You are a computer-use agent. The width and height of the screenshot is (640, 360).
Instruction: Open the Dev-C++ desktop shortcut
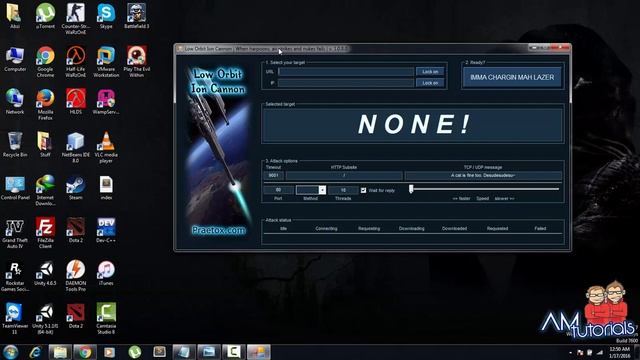pos(106,231)
